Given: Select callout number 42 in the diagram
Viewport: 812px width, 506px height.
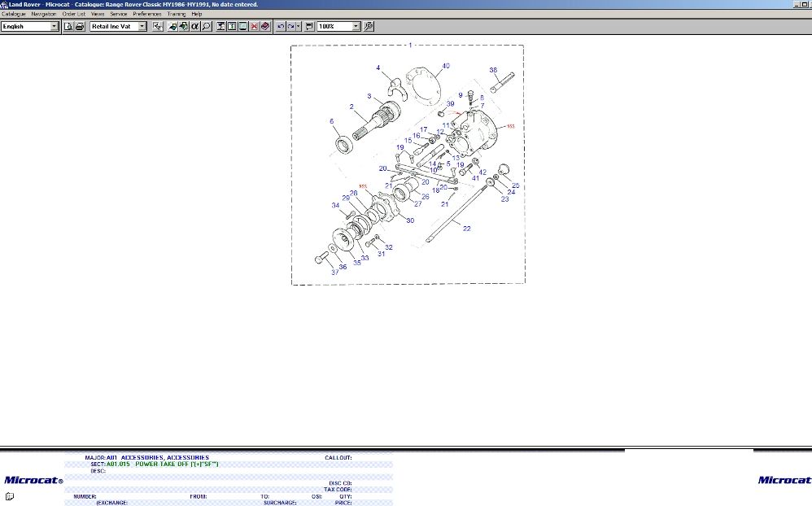Looking at the screenshot, I should pyautogui.click(x=482, y=172).
